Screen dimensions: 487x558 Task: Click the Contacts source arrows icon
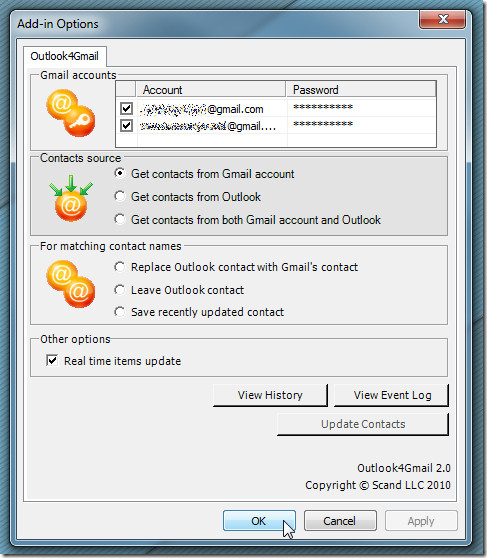click(71, 198)
